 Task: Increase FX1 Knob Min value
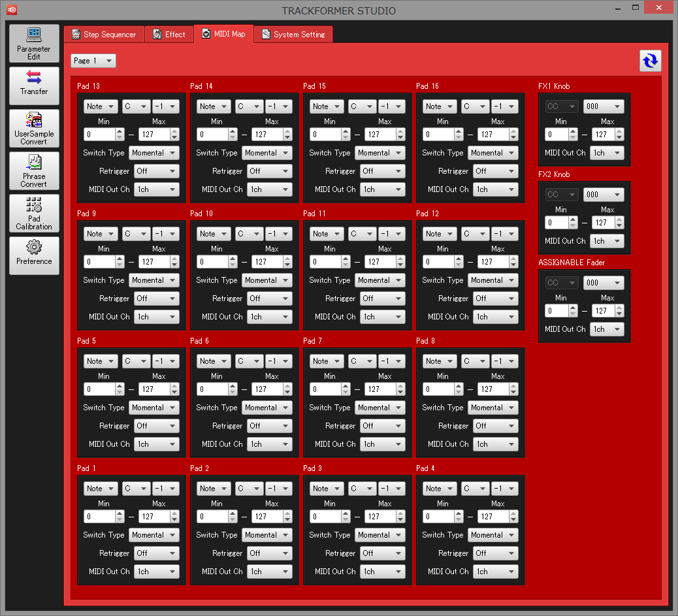[573, 131]
